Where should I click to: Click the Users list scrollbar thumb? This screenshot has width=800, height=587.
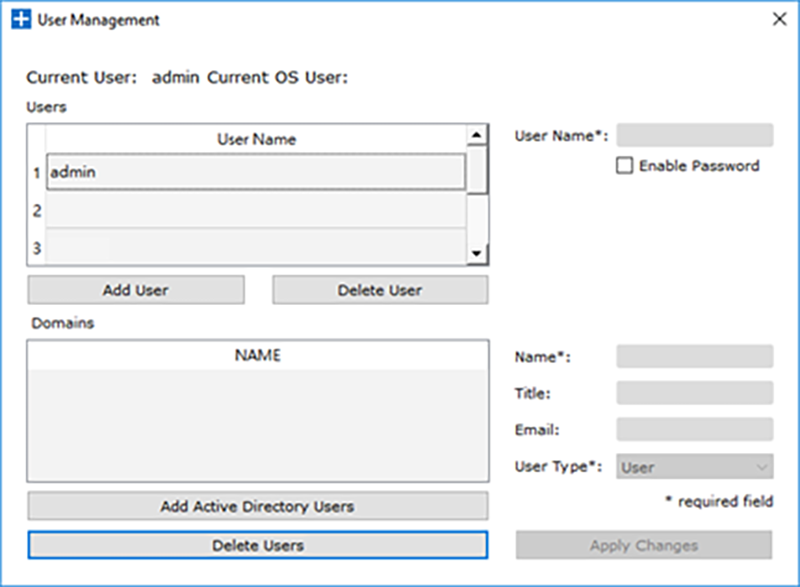coord(477,170)
